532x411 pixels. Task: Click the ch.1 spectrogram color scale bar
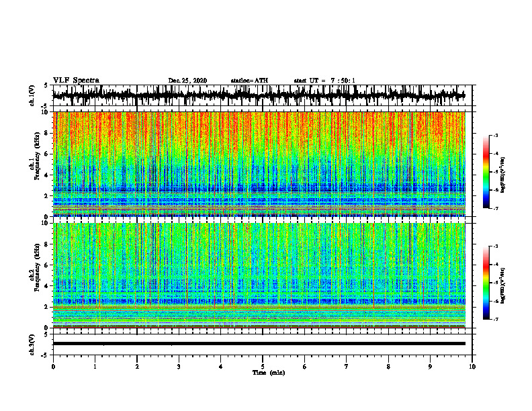click(x=486, y=172)
